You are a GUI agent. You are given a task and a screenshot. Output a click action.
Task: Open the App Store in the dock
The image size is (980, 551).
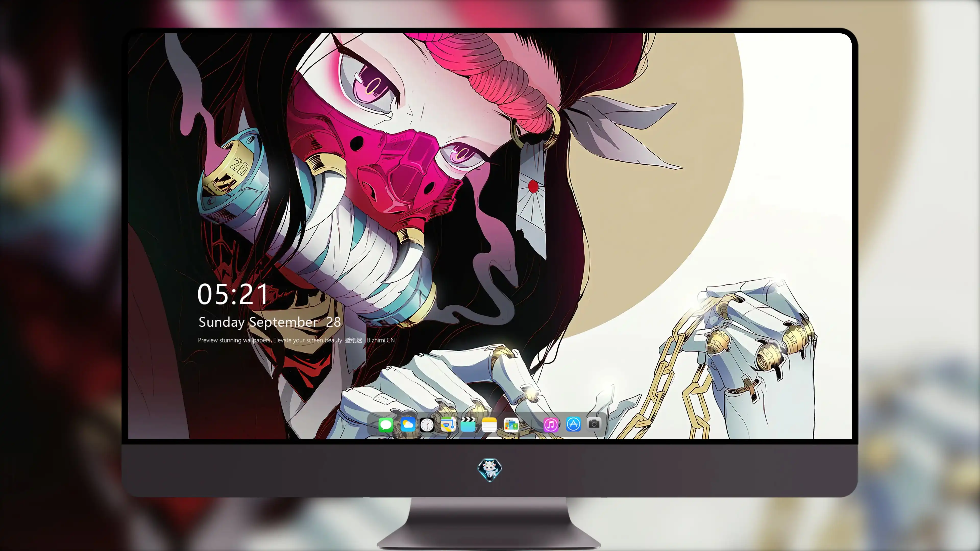(573, 424)
